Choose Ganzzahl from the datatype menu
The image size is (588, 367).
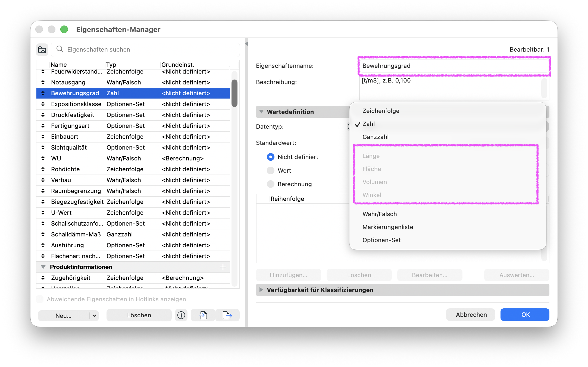(x=447, y=137)
